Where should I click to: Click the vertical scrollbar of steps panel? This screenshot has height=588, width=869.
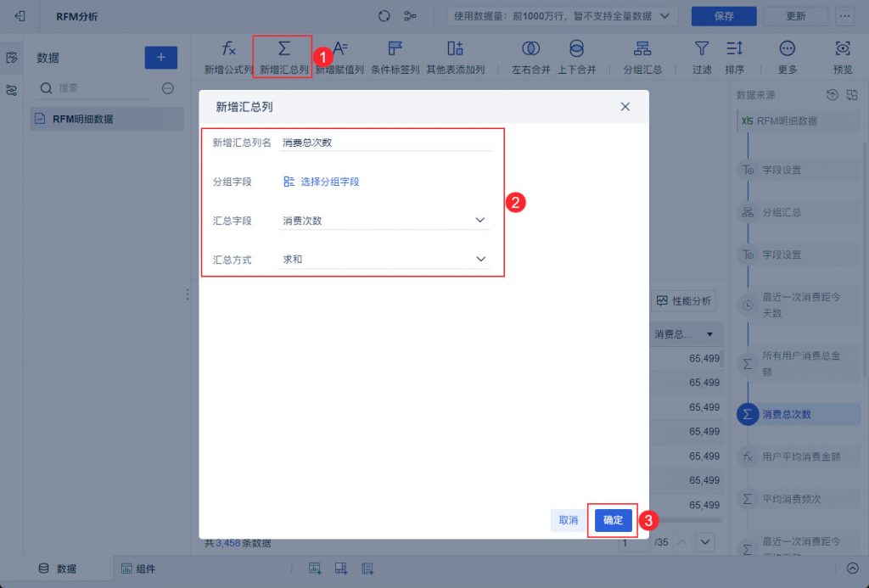point(865,260)
